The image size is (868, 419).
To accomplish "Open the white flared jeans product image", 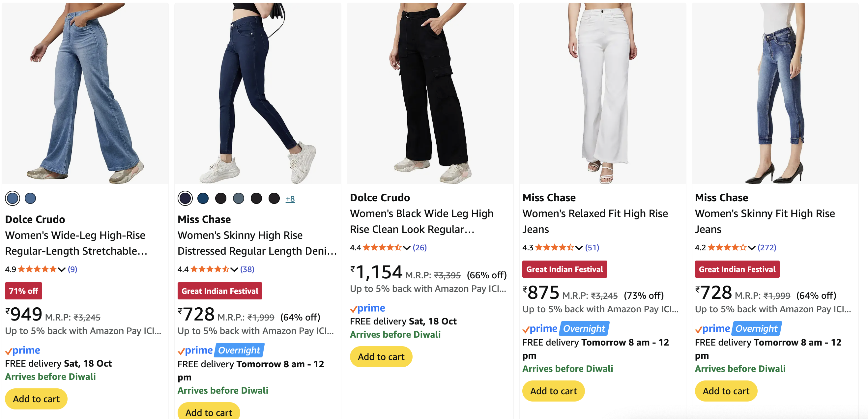I will 602,94.
